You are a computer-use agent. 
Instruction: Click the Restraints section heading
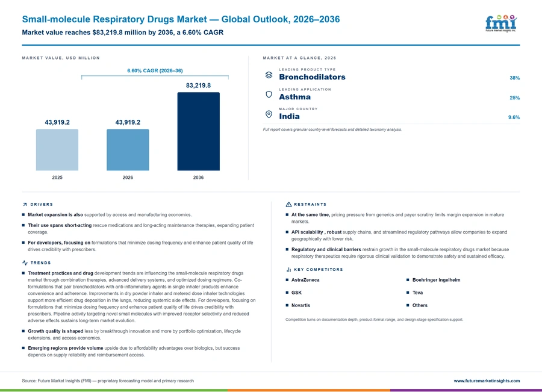310,204
